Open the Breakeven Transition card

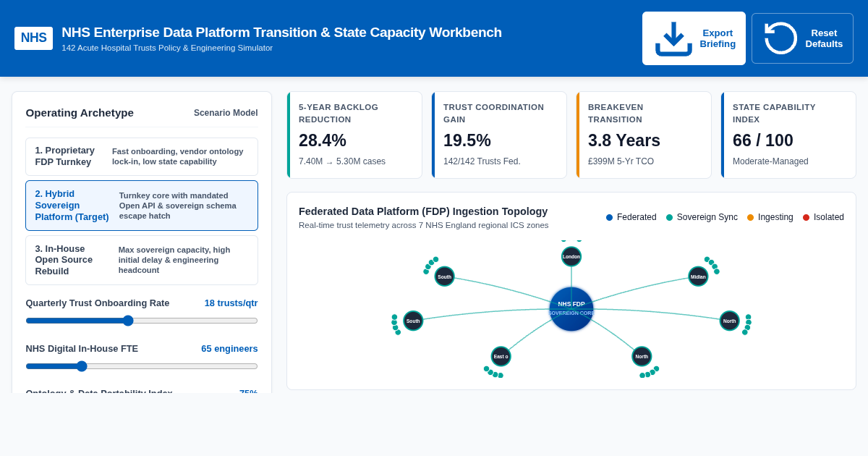(x=644, y=135)
